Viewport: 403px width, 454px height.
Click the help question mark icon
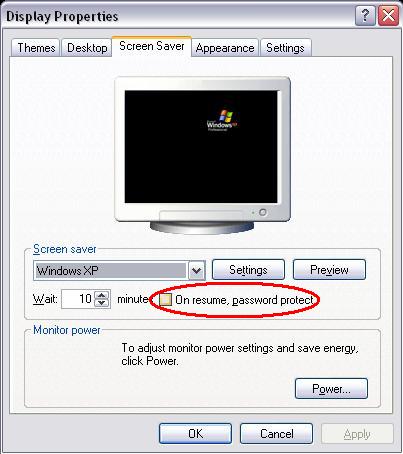click(365, 16)
